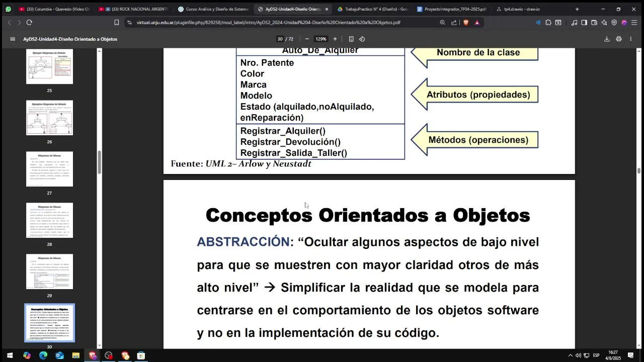Switch to ROCK NACIONAL ARGENTINO tab
Viewport: 644px width, 362px height.
[134, 9]
